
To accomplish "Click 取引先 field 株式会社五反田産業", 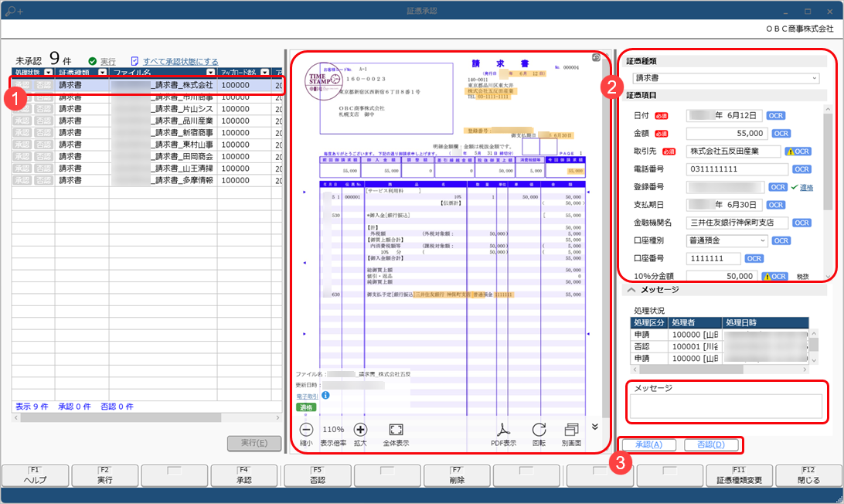I will click(733, 152).
